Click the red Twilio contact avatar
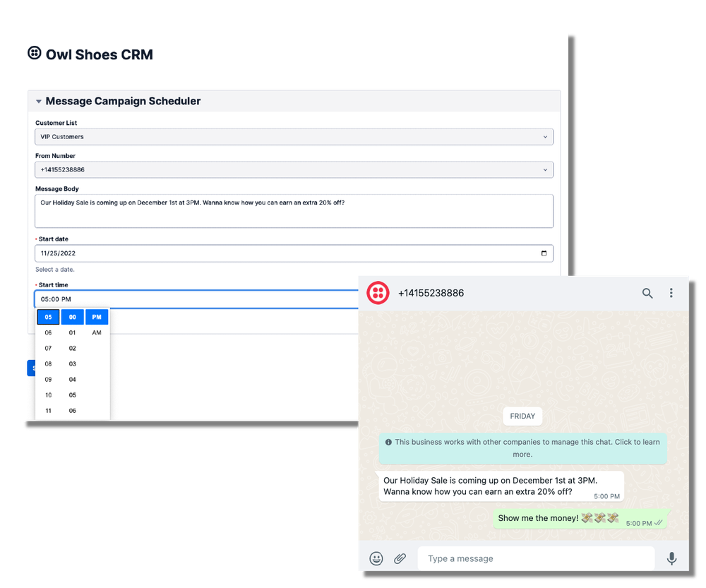Image resolution: width=706 pixels, height=588 pixels. [x=378, y=293]
